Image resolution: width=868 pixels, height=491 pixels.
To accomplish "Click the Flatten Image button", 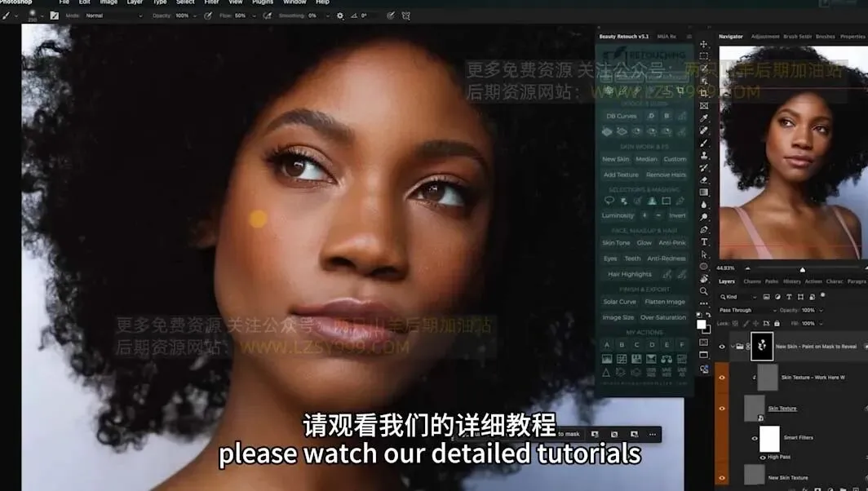I will (x=665, y=302).
